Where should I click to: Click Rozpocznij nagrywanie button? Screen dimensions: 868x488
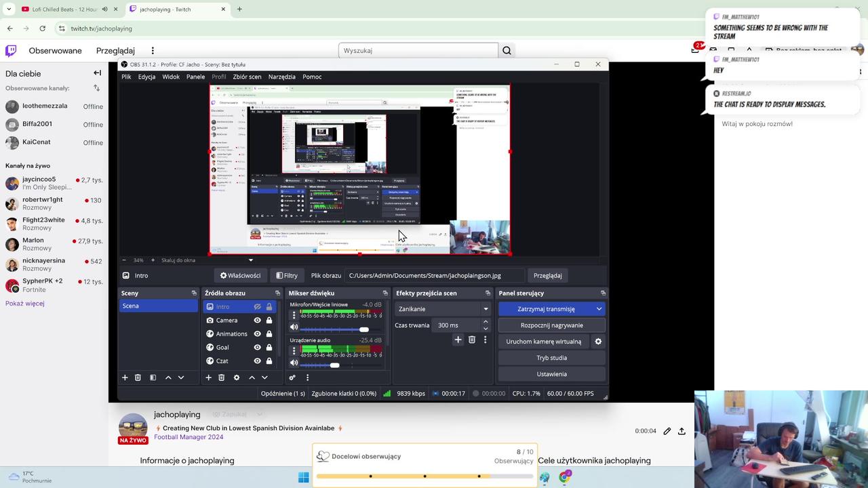coord(552,325)
